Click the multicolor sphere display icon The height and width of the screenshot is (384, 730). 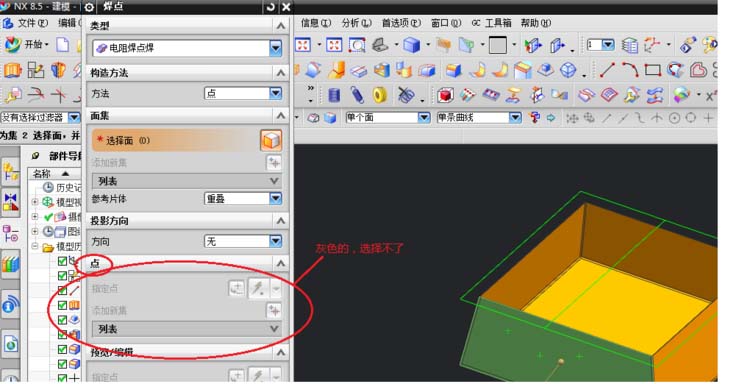682,94
